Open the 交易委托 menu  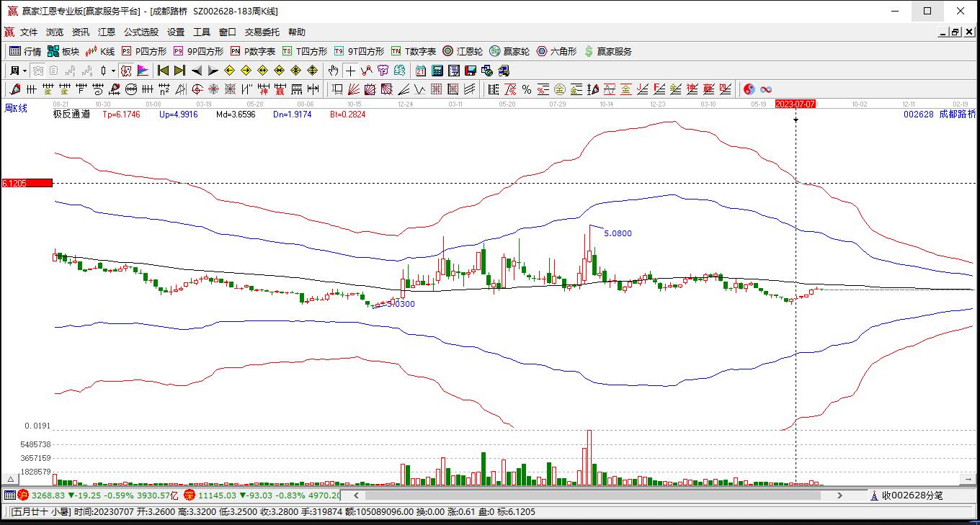[262, 32]
